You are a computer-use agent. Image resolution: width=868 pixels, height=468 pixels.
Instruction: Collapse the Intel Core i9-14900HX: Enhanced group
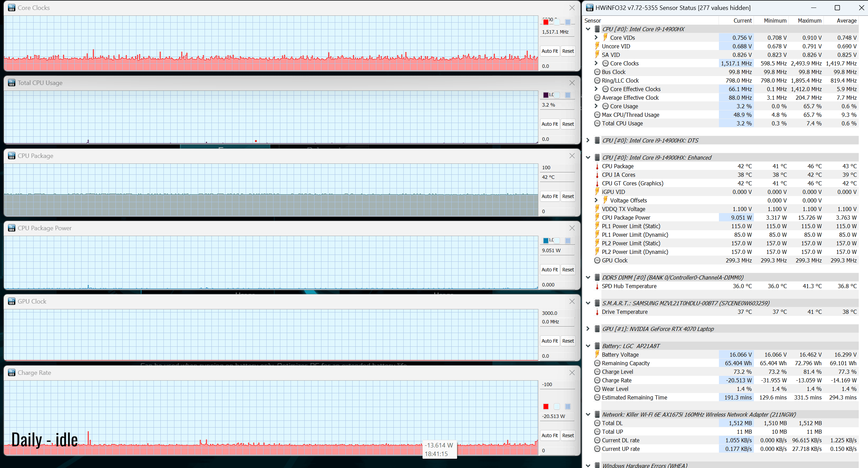click(588, 158)
